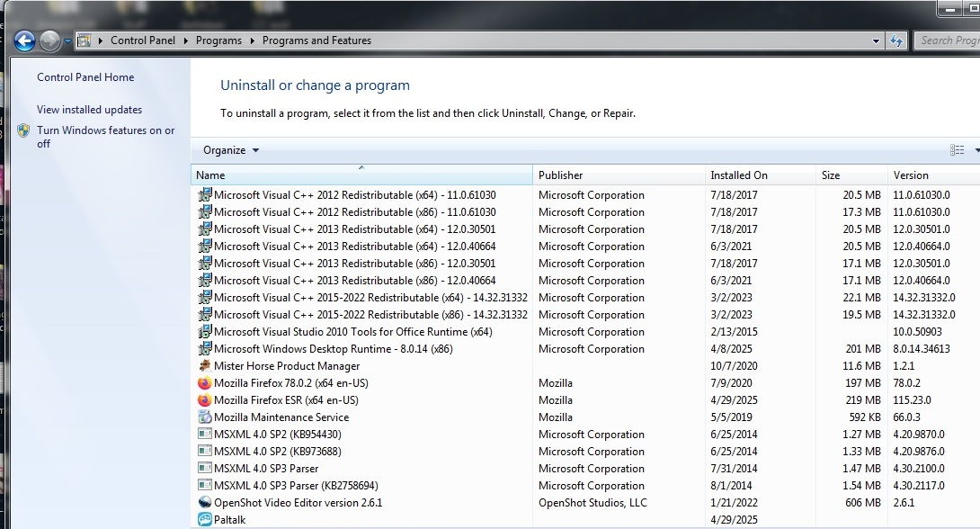Click the Mister Horse Product Manager icon
Screen dimensions: 980x529
pyautogui.click(x=204, y=366)
